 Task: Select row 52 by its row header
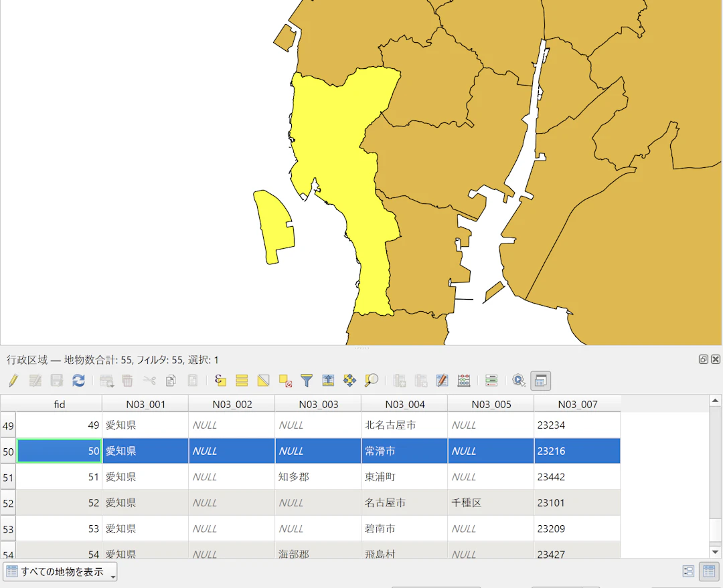pos(8,503)
